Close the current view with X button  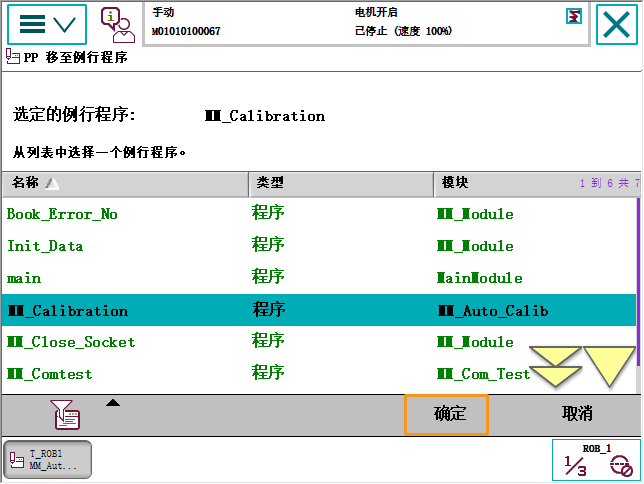point(616,24)
